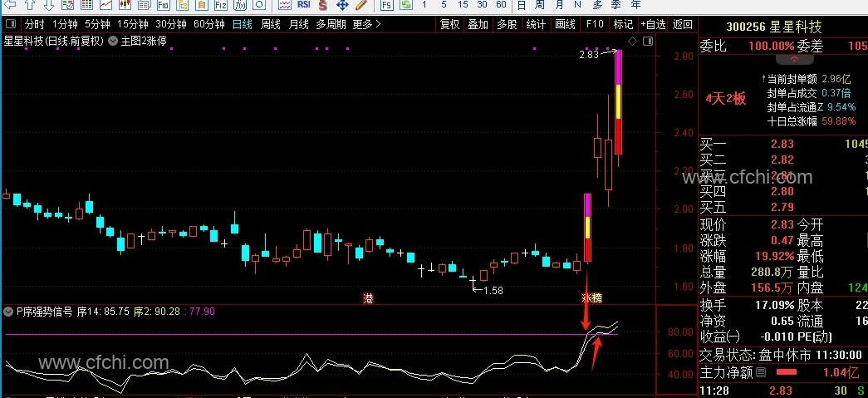Expand the 更多 periods menu

click(367, 24)
